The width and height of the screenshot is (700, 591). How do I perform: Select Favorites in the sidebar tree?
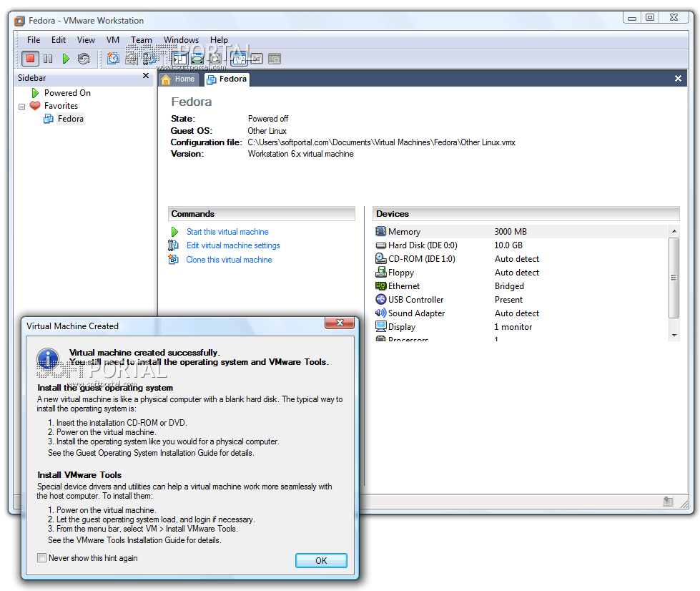61,106
